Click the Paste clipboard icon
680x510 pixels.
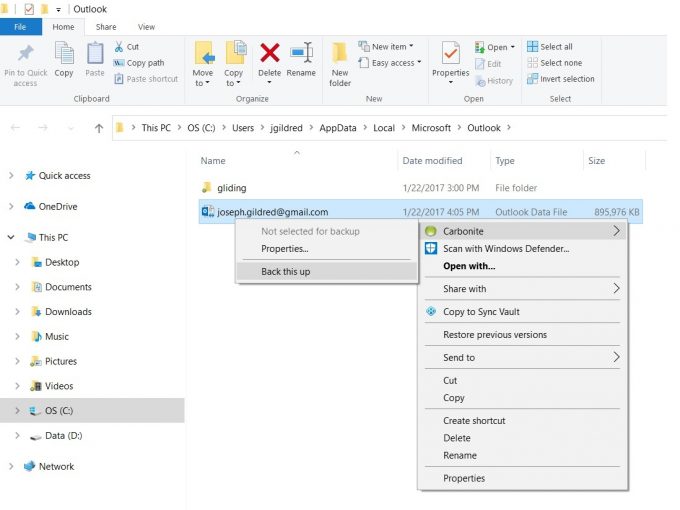[x=95, y=53]
